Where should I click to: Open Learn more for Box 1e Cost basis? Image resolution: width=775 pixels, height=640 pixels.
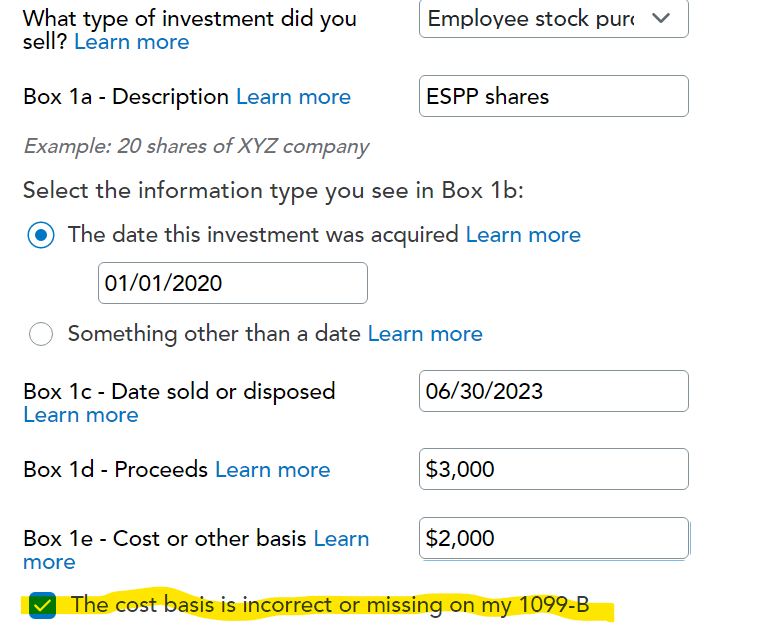pos(341,539)
